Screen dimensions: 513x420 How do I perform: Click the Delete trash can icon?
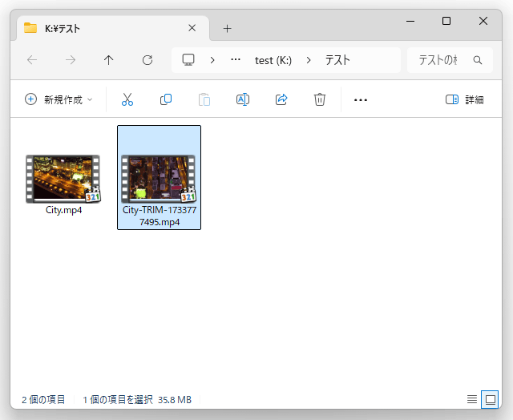click(x=320, y=99)
